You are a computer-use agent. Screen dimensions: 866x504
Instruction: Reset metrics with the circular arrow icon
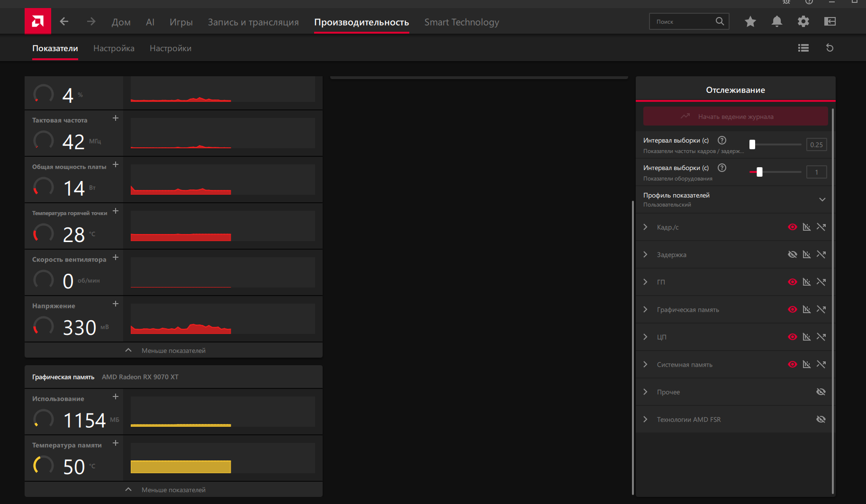point(830,48)
